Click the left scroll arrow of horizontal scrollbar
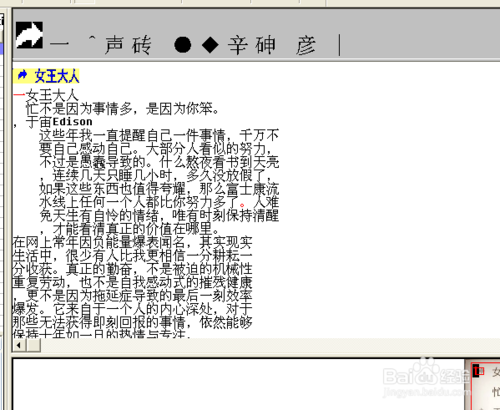The image size is (500, 410). [x=19, y=345]
